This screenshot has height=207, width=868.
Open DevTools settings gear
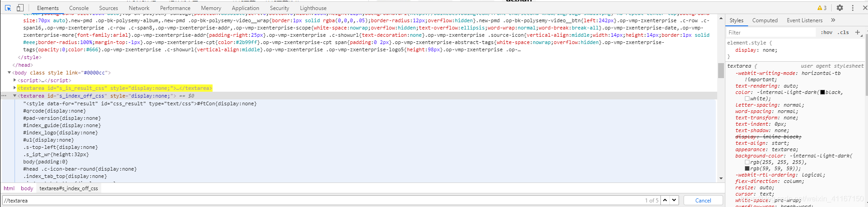click(840, 8)
